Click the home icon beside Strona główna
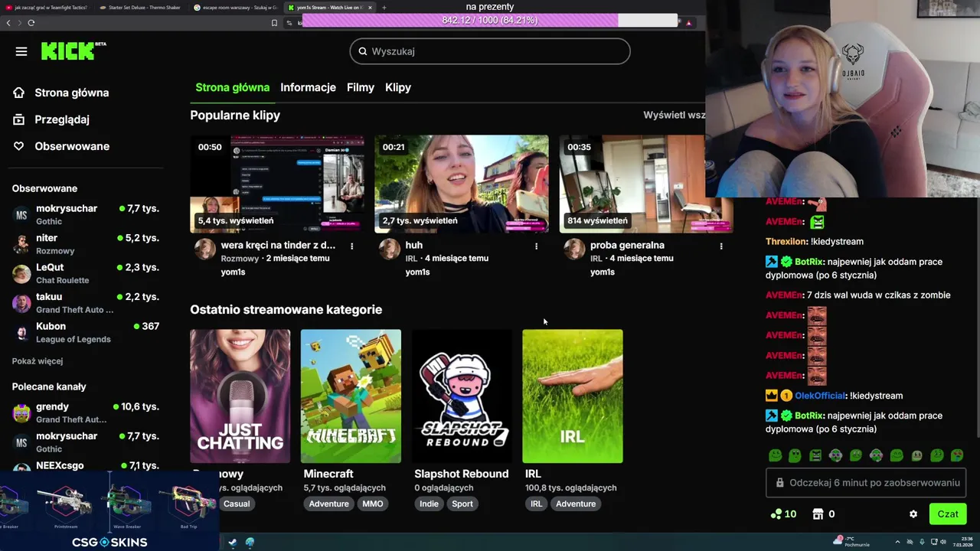Screen dimensions: 980x551 click(x=19, y=93)
